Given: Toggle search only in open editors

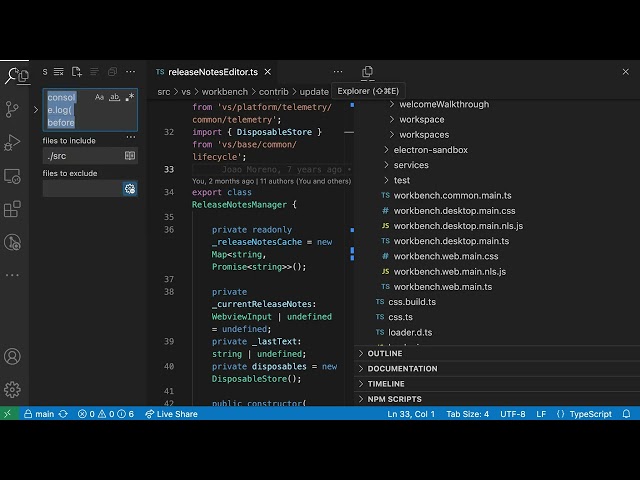Looking at the screenshot, I should [x=130, y=156].
